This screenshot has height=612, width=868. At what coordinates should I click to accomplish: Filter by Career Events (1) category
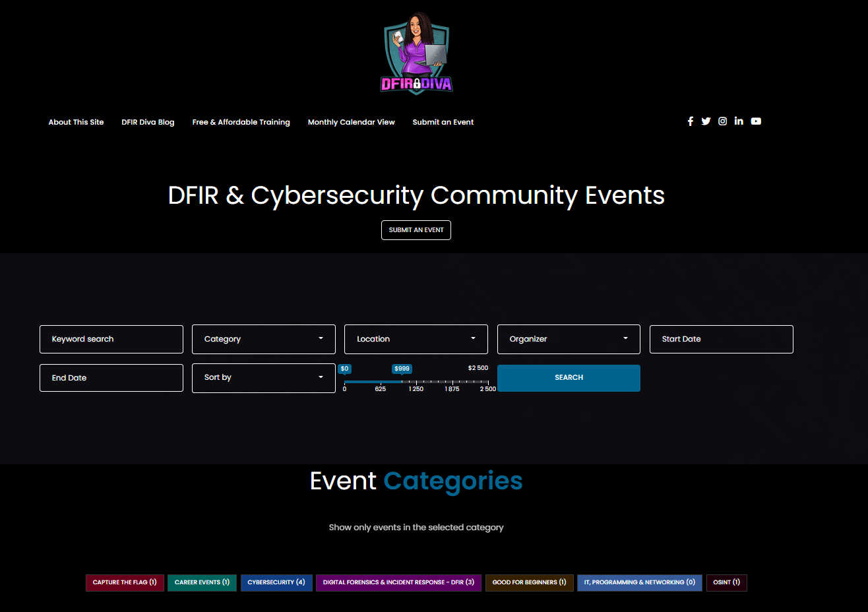click(x=202, y=582)
